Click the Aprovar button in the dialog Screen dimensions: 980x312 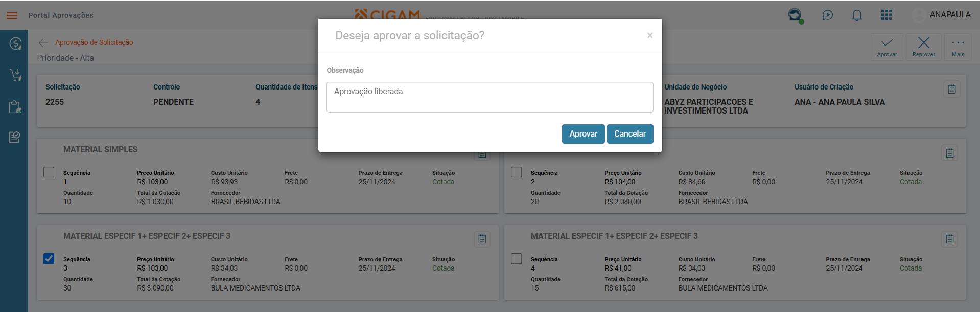tap(584, 134)
